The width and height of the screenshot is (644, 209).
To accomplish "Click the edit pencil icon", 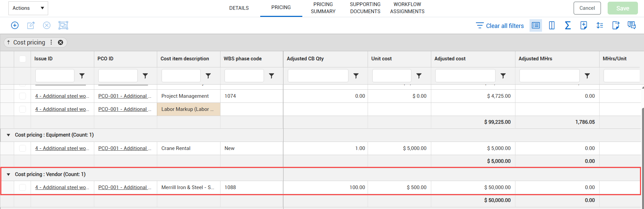I will pyautogui.click(x=31, y=25).
